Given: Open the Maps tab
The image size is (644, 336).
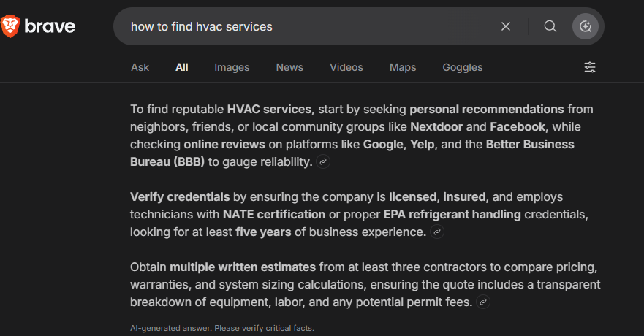Looking at the screenshot, I should (x=403, y=67).
